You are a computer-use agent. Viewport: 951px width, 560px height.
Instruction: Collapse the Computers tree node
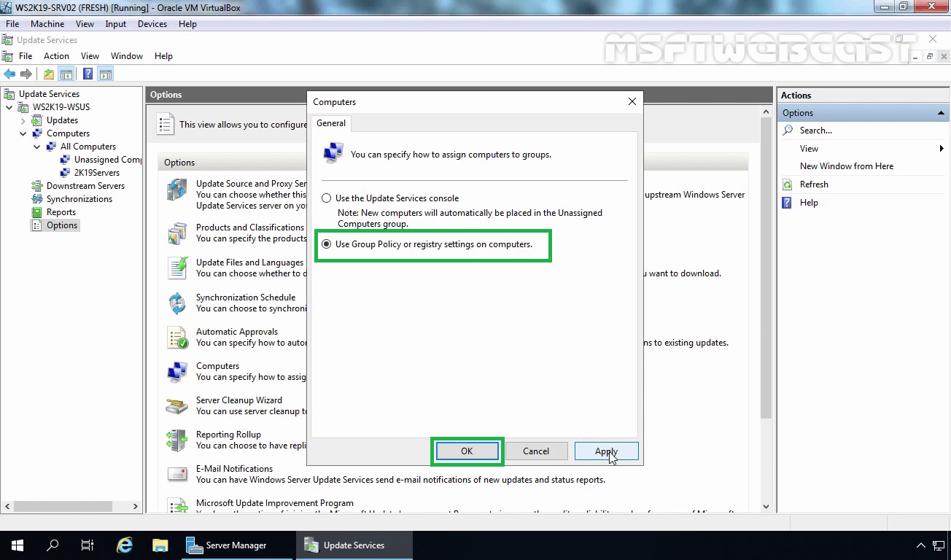click(x=23, y=133)
